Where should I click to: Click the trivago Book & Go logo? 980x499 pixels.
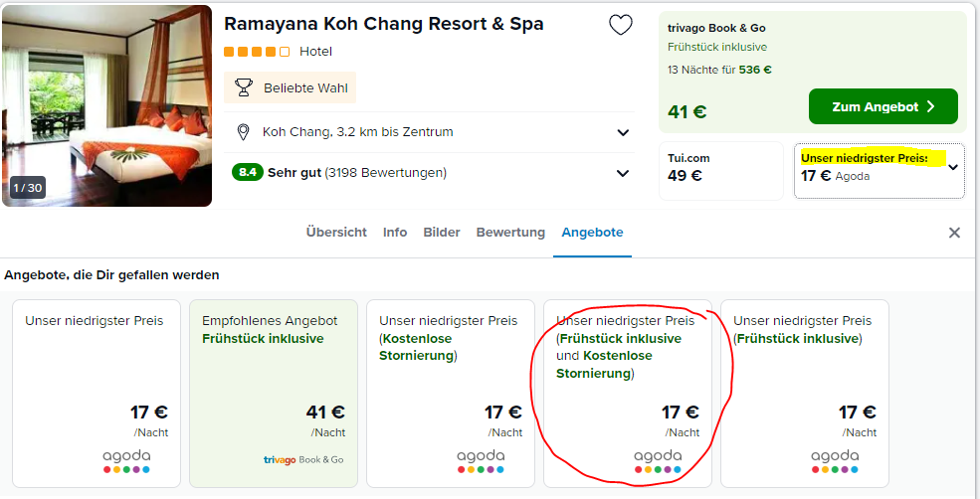tap(302, 459)
